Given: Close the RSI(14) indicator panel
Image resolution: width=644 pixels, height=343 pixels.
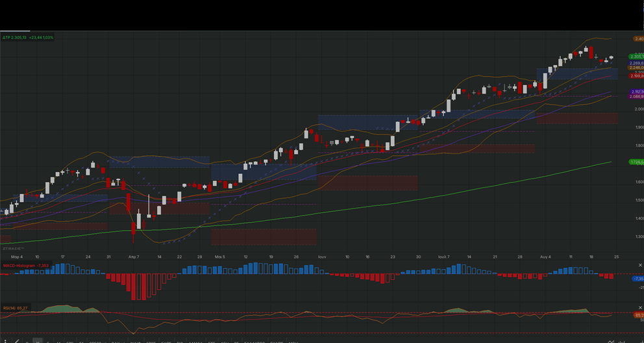Looking at the screenshot, I should click(x=640, y=308).
